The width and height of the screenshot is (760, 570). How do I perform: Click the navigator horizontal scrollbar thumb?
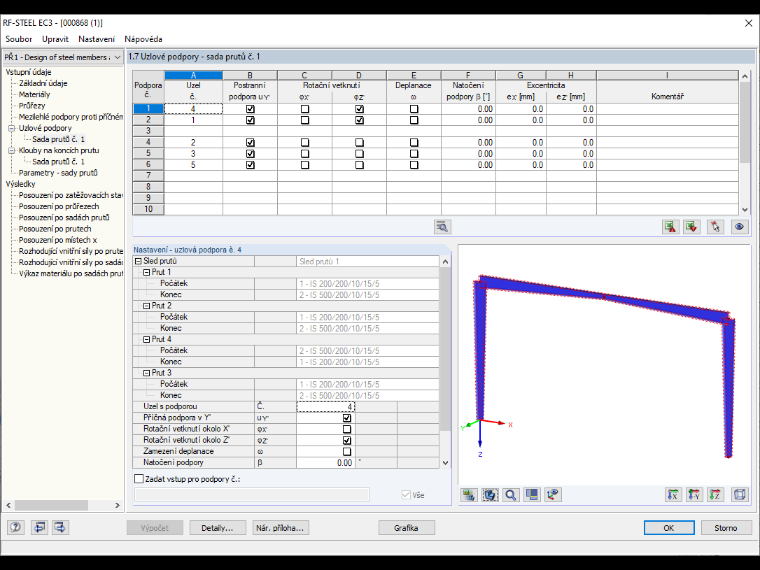point(51,505)
